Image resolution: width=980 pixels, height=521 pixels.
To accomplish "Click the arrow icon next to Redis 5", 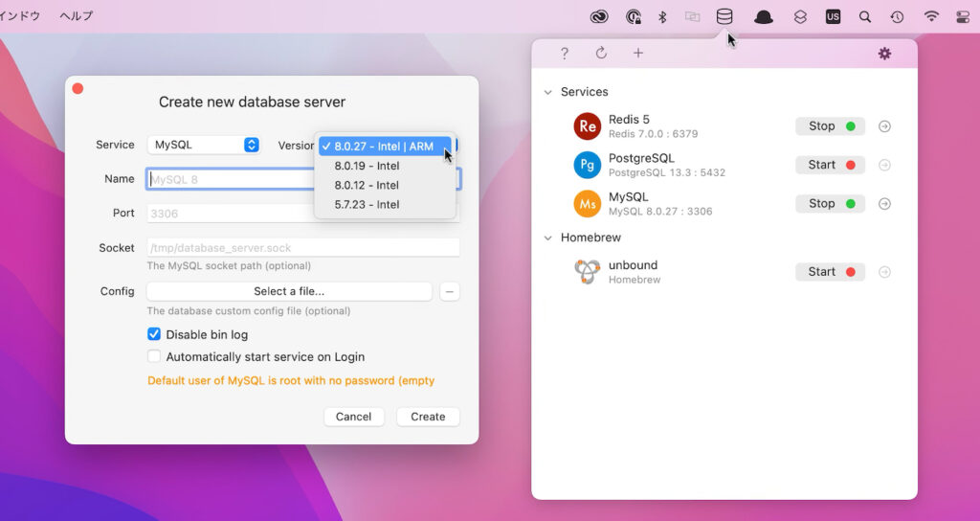I will (x=884, y=126).
